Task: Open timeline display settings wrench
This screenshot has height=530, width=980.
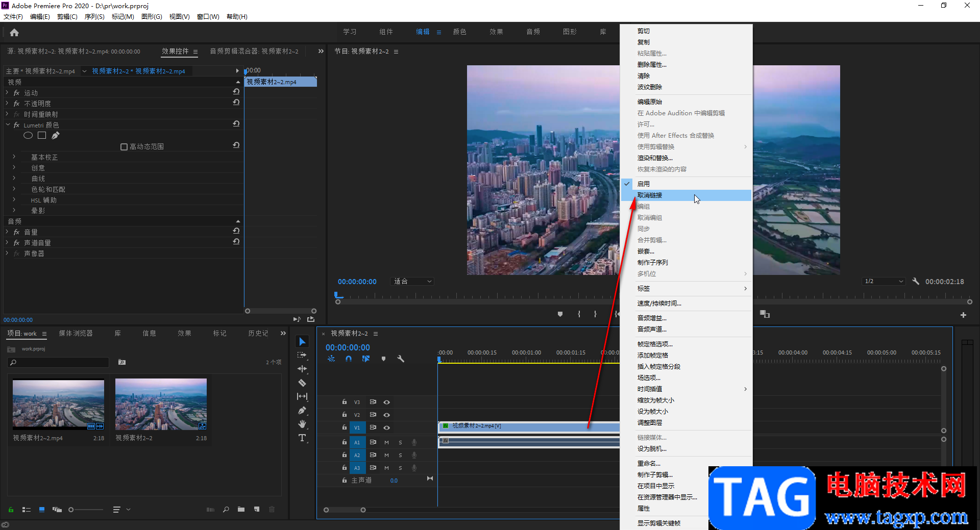Action: point(401,359)
